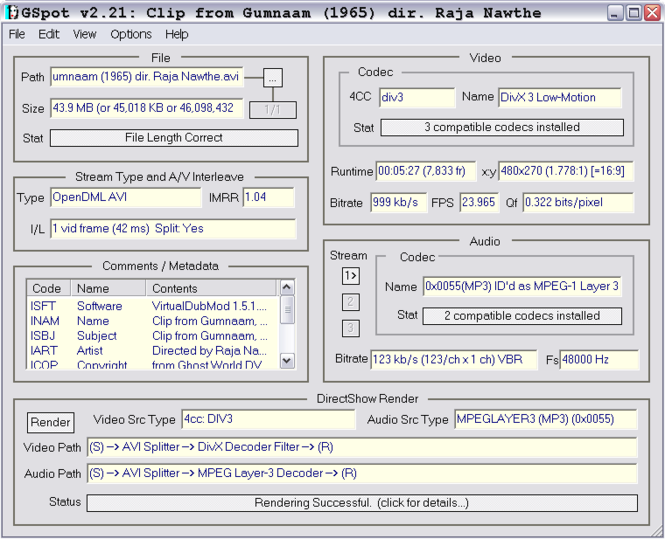Image resolution: width=665 pixels, height=539 pixels.
Task: Click the Render button
Action: click(x=50, y=422)
